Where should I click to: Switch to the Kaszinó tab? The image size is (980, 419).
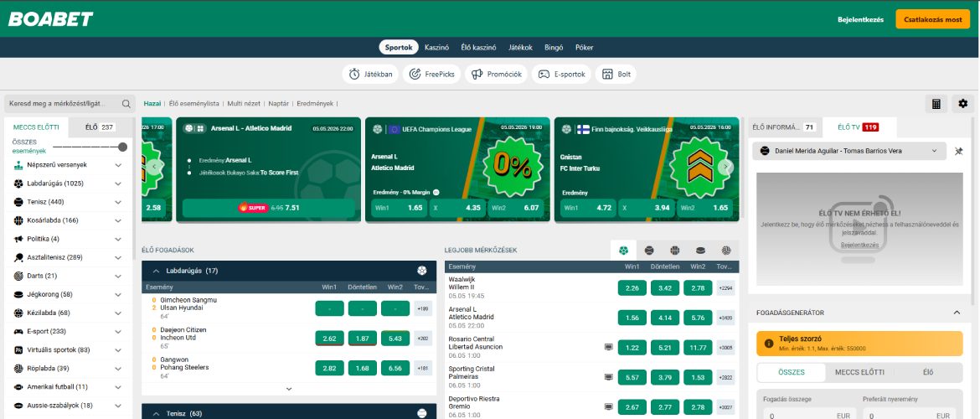click(x=437, y=48)
